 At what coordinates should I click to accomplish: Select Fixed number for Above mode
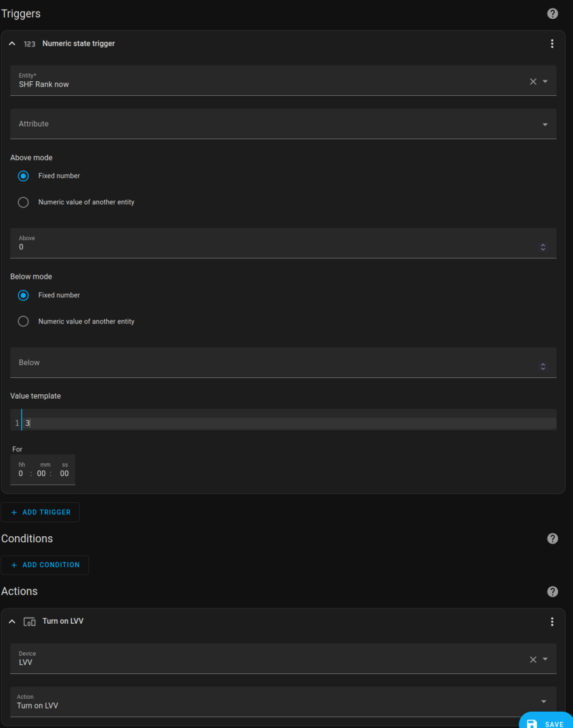(x=23, y=176)
